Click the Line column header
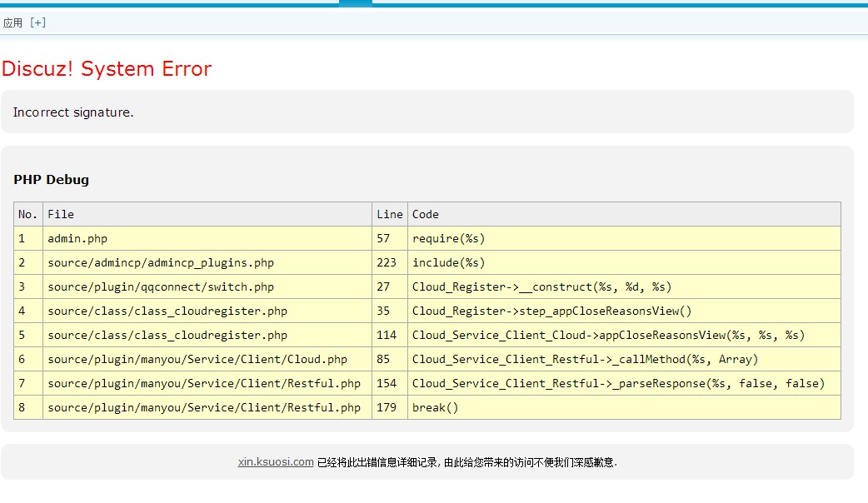Image resolution: width=868 pixels, height=503 pixels. pyautogui.click(x=389, y=214)
